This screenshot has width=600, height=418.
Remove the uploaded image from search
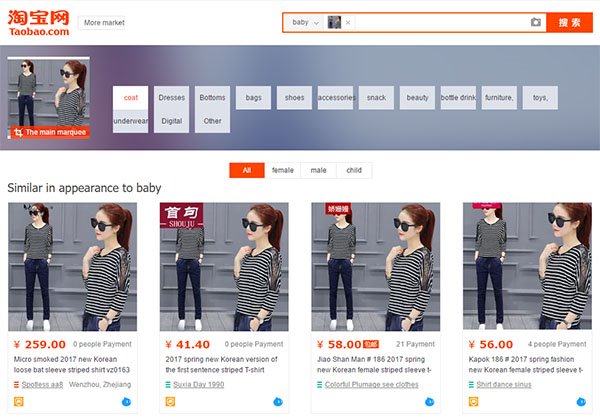(x=348, y=22)
